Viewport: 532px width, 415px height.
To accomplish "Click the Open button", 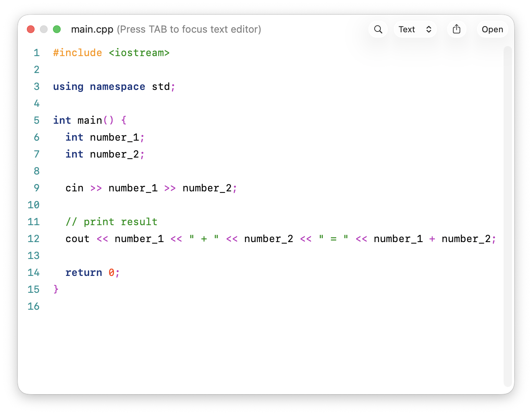I will (492, 29).
